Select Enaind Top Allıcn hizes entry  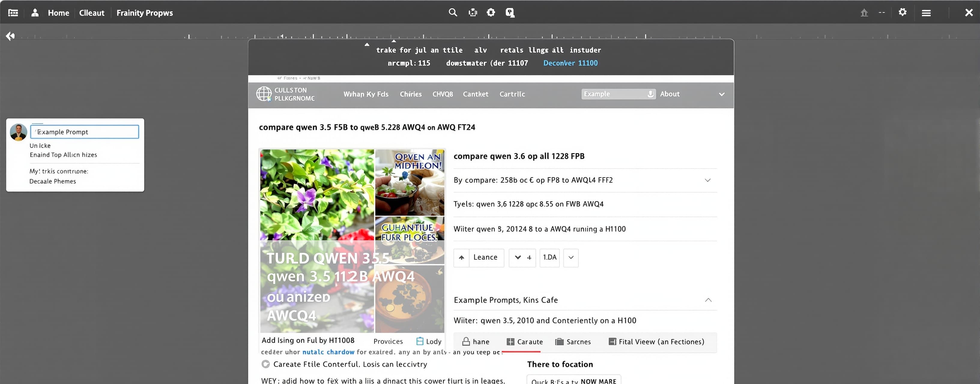click(x=64, y=155)
